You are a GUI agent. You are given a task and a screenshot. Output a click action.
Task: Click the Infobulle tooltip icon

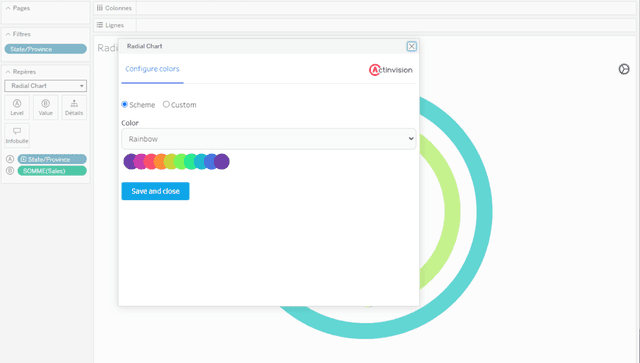tap(17, 135)
